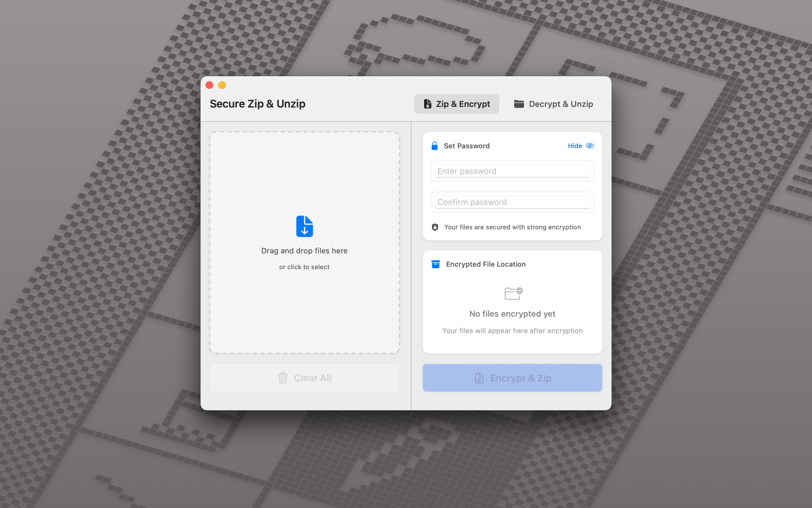Click the empty folder icon above 'No files encrypted yet'
The height and width of the screenshot is (508, 812).
point(513,293)
